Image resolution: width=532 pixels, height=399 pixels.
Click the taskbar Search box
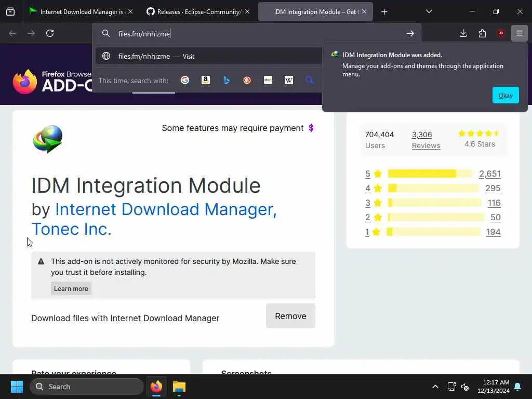(x=87, y=387)
